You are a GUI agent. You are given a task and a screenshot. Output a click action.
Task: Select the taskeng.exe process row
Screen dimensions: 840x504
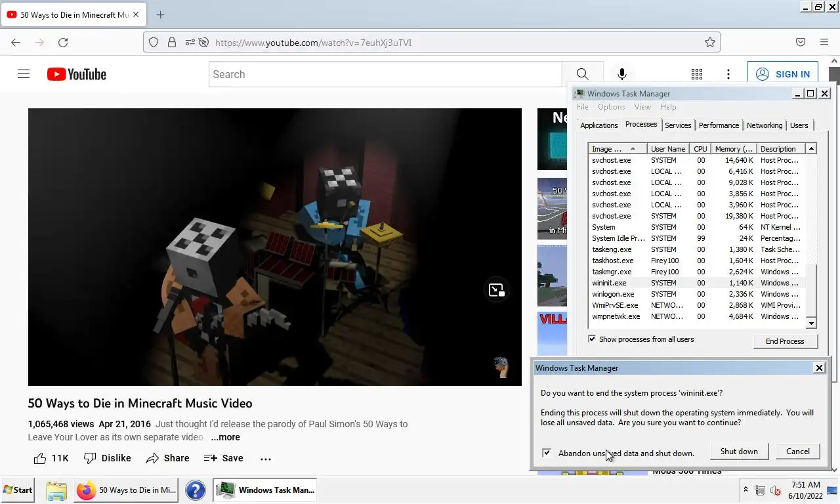pos(697,249)
